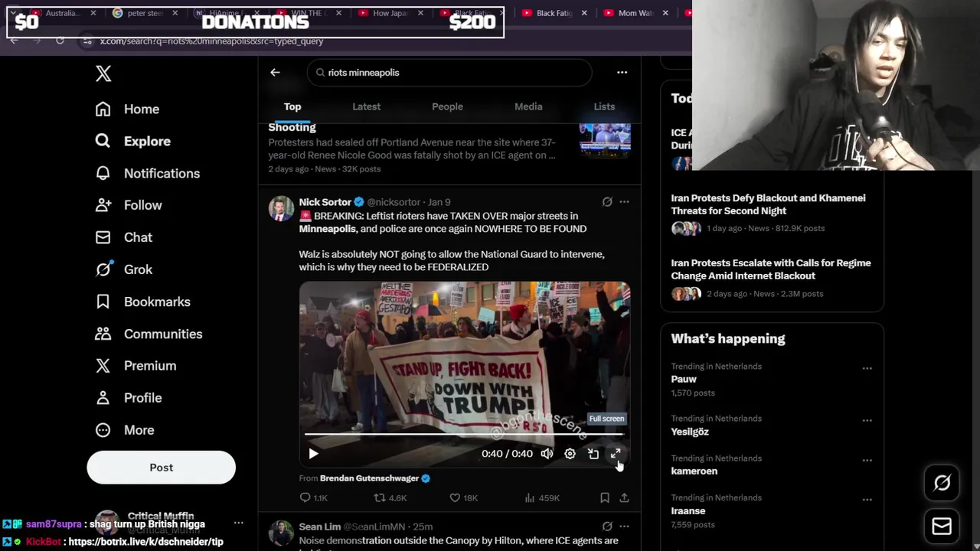This screenshot has width=980, height=551.
Task: Open options for trending Yeşilgöz
Action: (x=867, y=420)
